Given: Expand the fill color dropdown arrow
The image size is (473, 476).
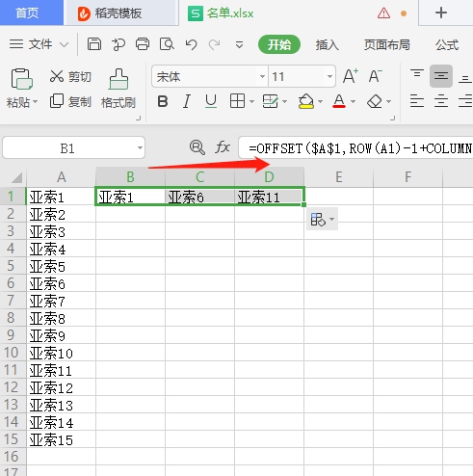Looking at the screenshot, I should tap(320, 102).
